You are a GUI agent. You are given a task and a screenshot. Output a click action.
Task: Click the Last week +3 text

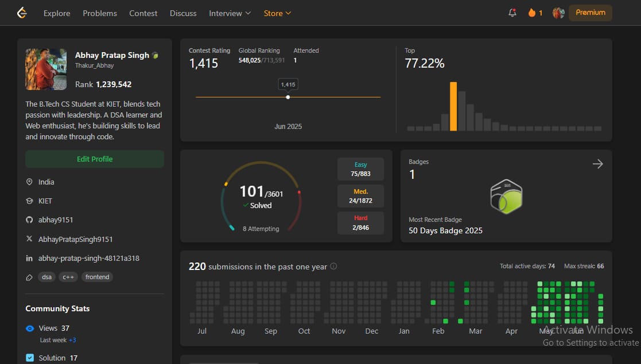pos(58,340)
